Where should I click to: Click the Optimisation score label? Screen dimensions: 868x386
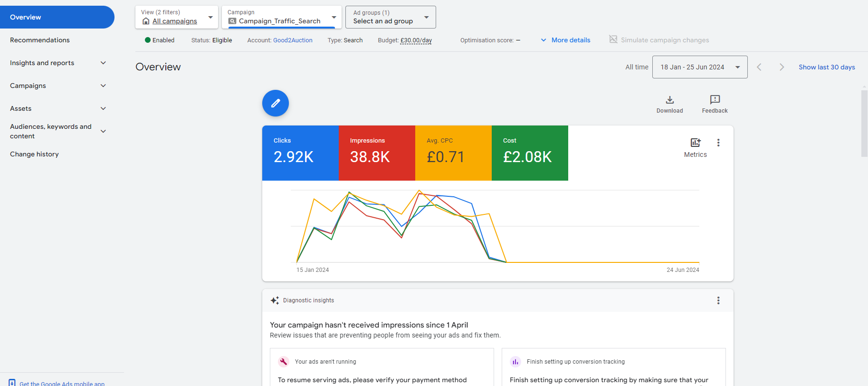(x=487, y=40)
